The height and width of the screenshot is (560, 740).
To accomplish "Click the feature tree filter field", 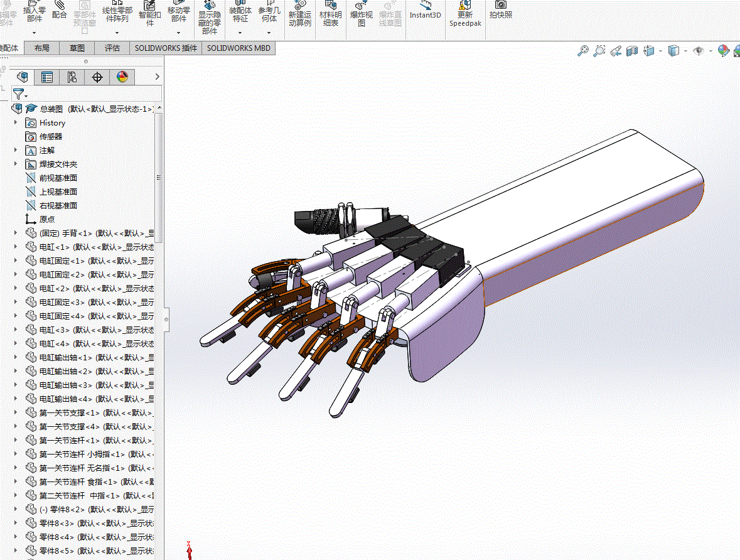I will pos(87,94).
